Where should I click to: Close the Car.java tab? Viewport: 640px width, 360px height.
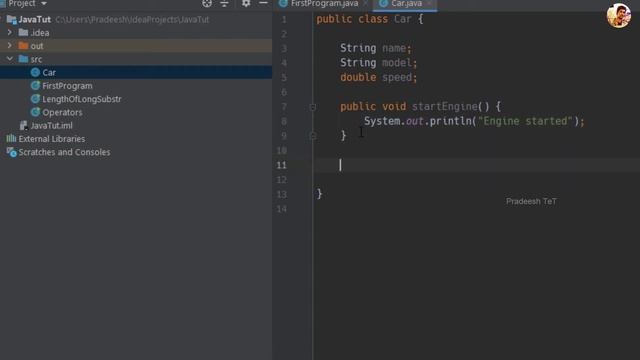[429, 4]
